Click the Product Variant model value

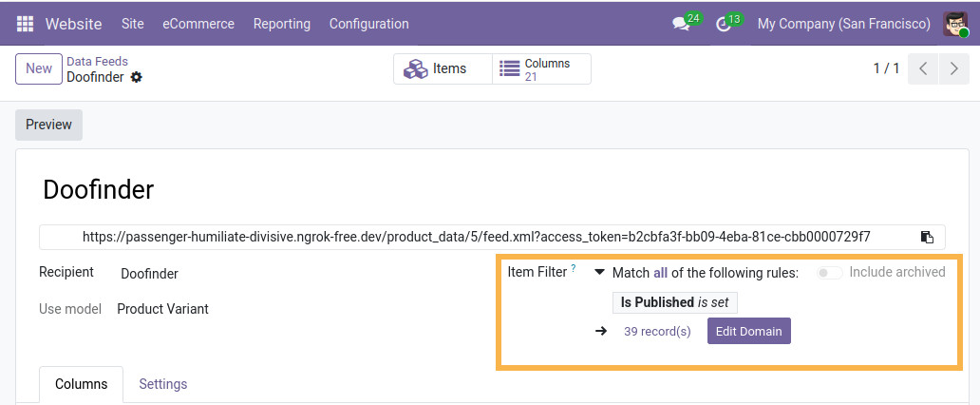(x=163, y=309)
